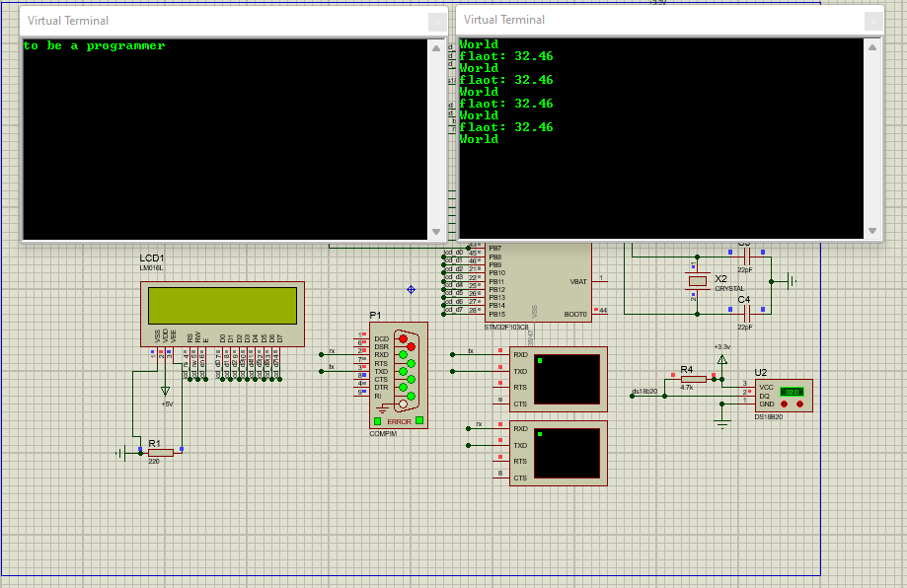Click the X2 crystal oscillator symbol
This screenshot has height=588, width=907.
point(699,281)
